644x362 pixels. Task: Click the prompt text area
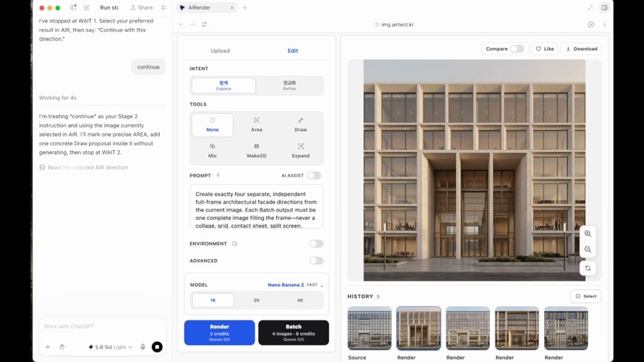tap(256, 206)
